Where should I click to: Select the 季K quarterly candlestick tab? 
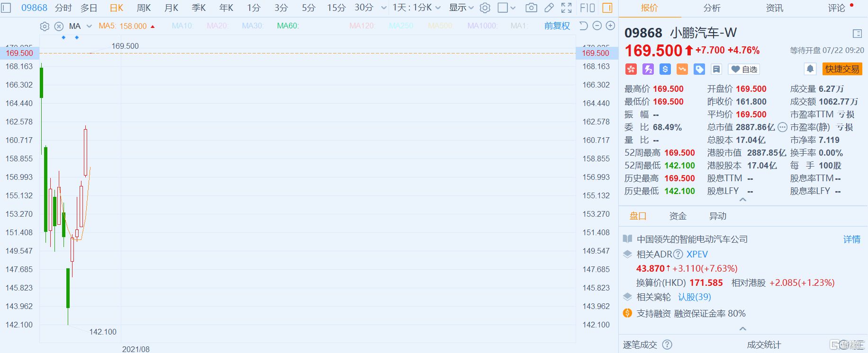pos(199,8)
